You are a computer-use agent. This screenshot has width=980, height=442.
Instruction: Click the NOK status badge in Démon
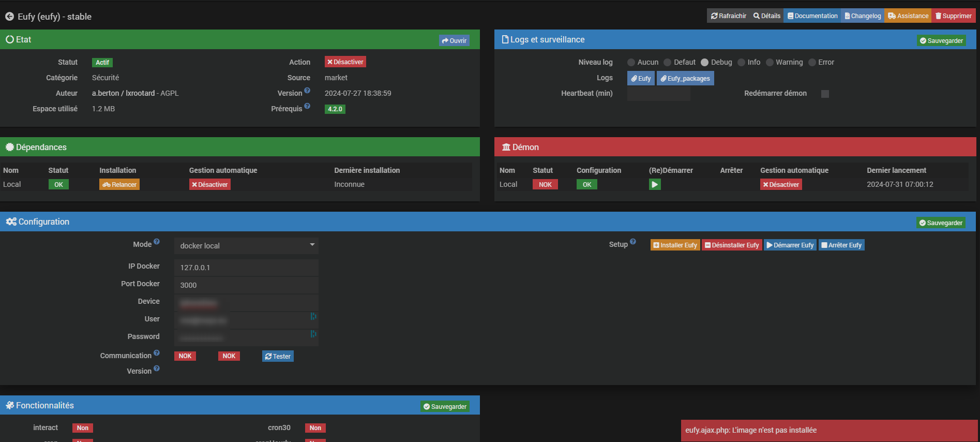click(x=545, y=185)
